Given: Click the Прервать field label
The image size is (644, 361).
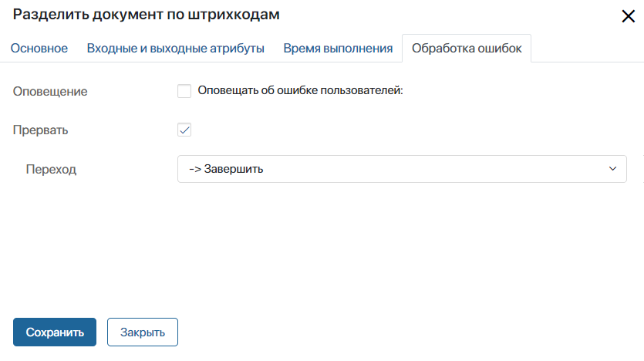Looking at the screenshot, I should tap(41, 130).
